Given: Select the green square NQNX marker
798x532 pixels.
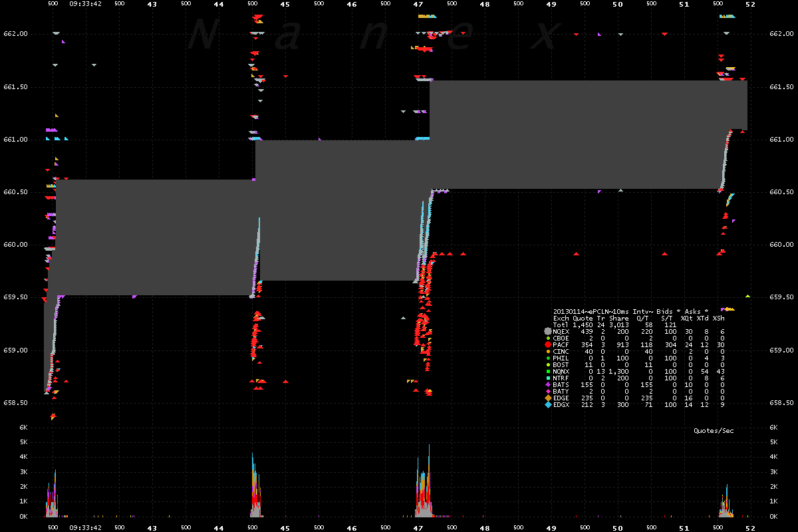Looking at the screenshot, I should click(x=548, y=371).
